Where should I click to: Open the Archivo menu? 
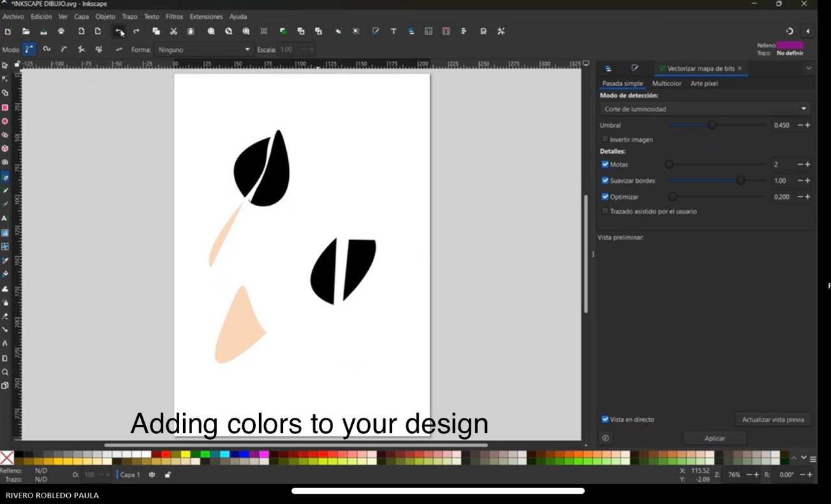13,16
